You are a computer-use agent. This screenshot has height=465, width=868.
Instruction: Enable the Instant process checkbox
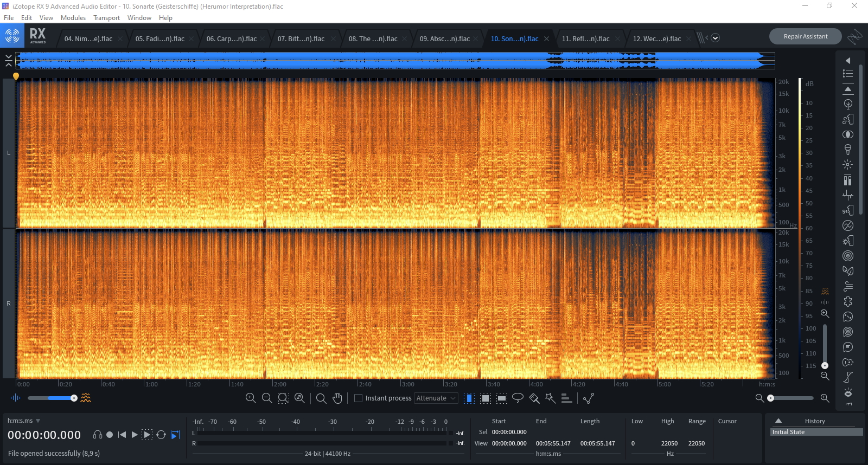[x=358, y=398]
